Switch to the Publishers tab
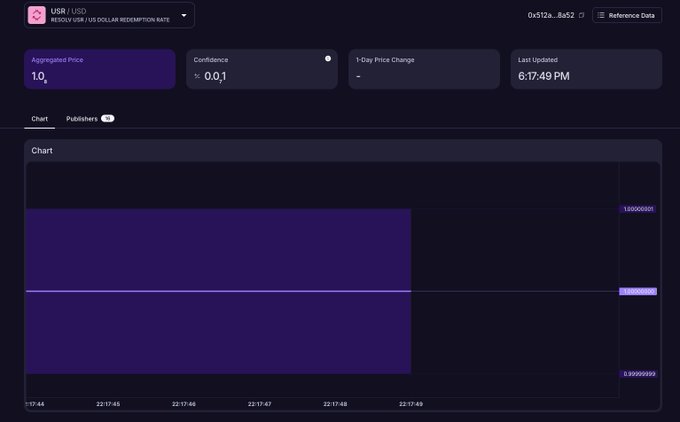Viewport: 680px width, 422px height. (82, 119)
